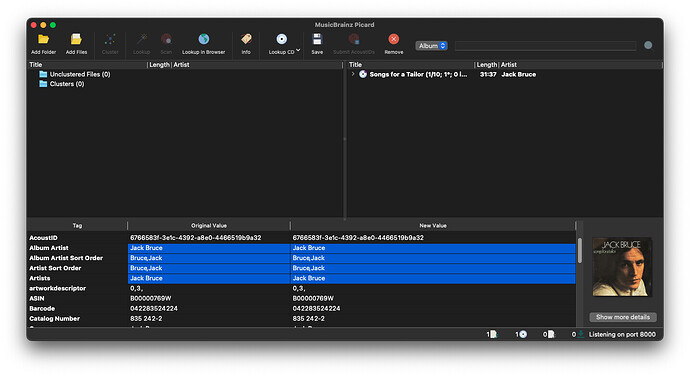690x376 pixels.
Task: Click the Show more details button
Action: tap(623, 317)
